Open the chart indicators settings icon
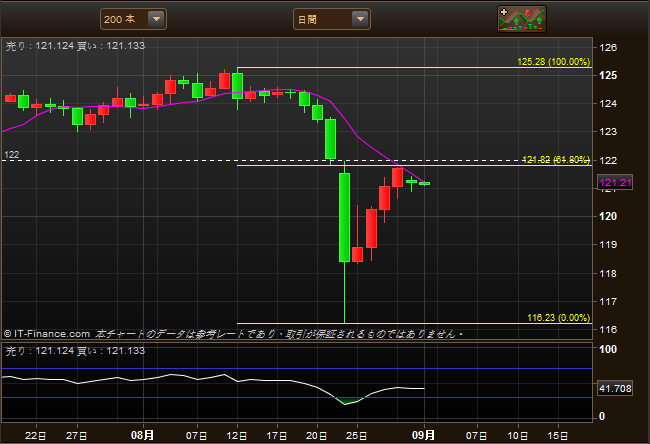The width and height of the screenshot is (650, 444). tap(521, 19)
